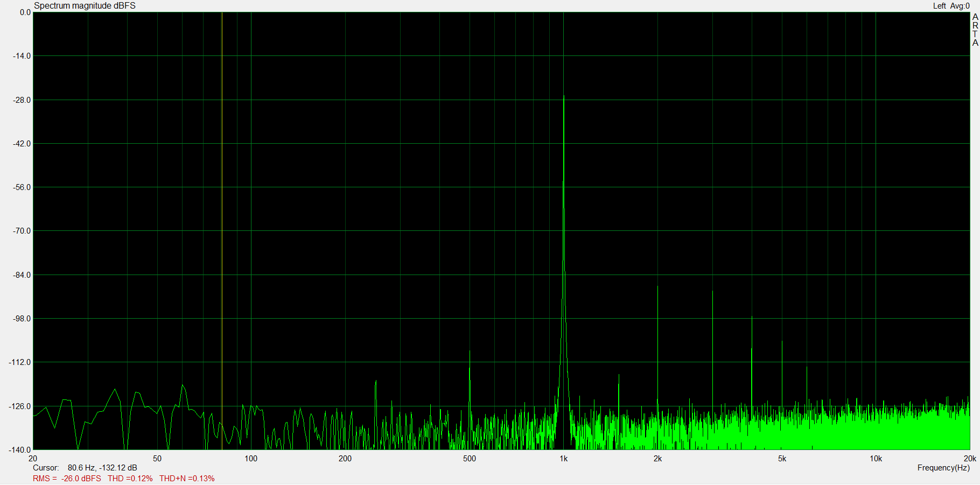Image resolution: width=980 pixels, height=485 pixels.
Task: Click the '-70.0' level axis label
Action: (22, 231)
